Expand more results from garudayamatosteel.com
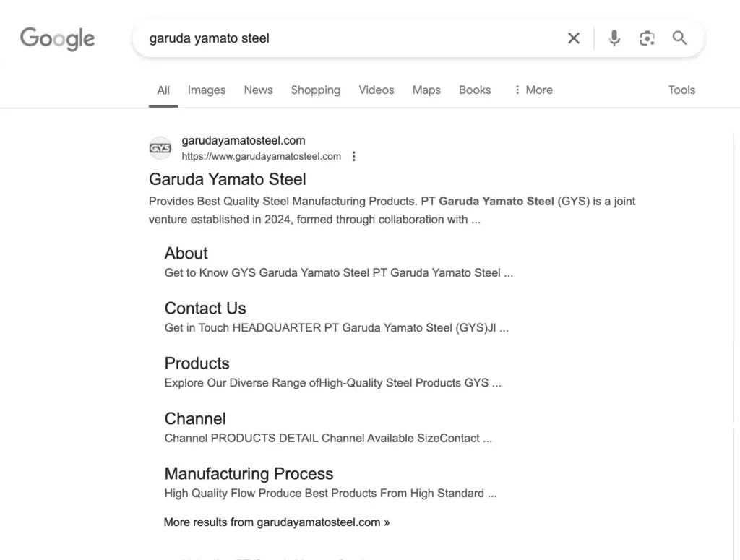The width and height of the screenshot is (740, 560). coord(276,522)
